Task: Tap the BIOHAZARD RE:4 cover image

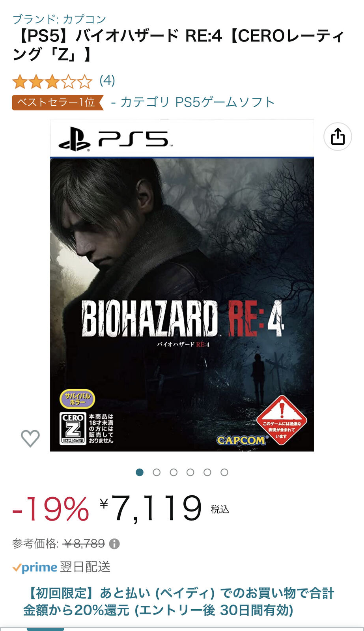Action: point(182,286)
